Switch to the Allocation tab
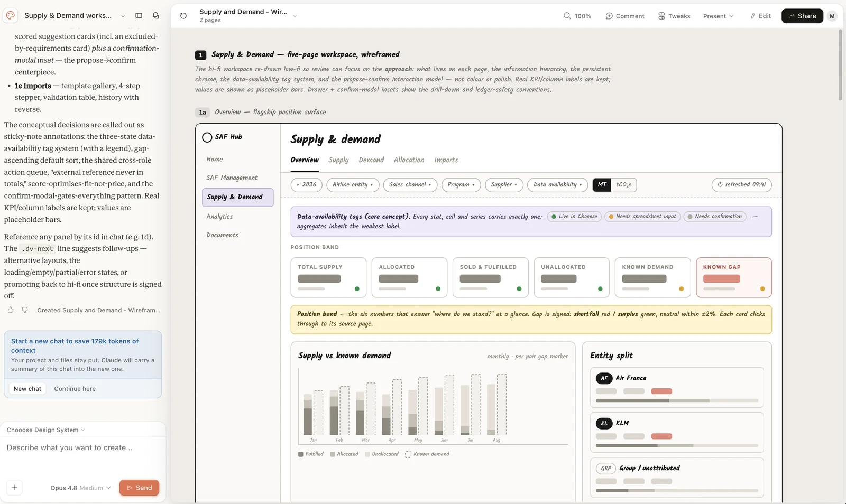The image size is (846, 504). click(409, 160)
